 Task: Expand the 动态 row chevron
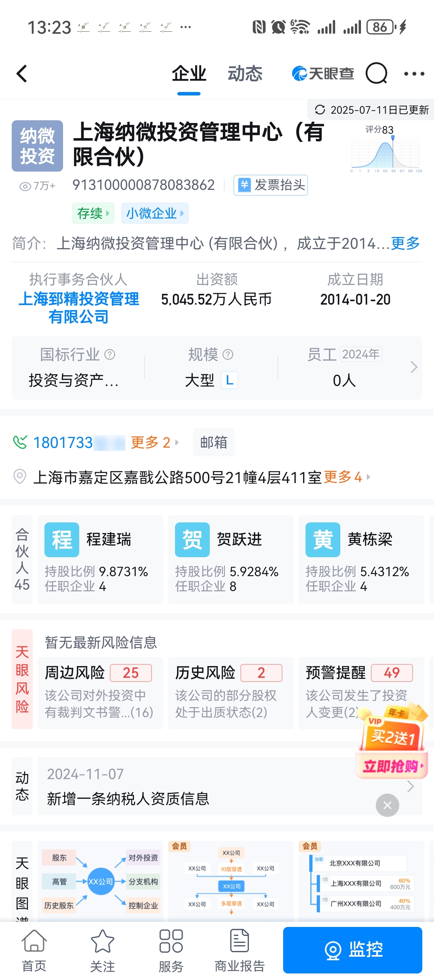[411, 786]
